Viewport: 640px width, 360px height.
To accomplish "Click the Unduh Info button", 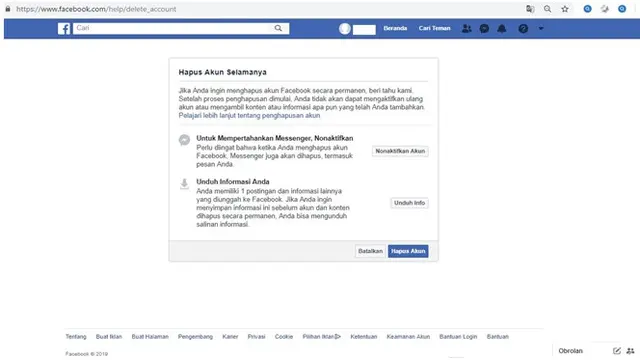I will 409,203.
